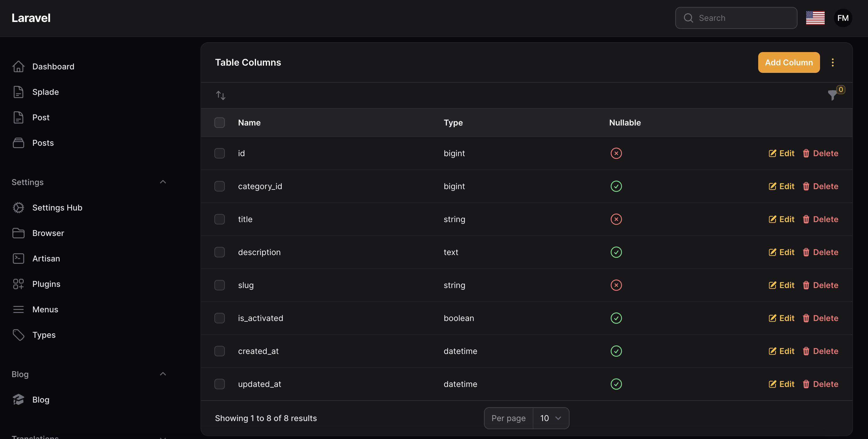Expand the Settings sidebar section
The width and height of the screenshot is (868, 439).
[x=162, y=182]
